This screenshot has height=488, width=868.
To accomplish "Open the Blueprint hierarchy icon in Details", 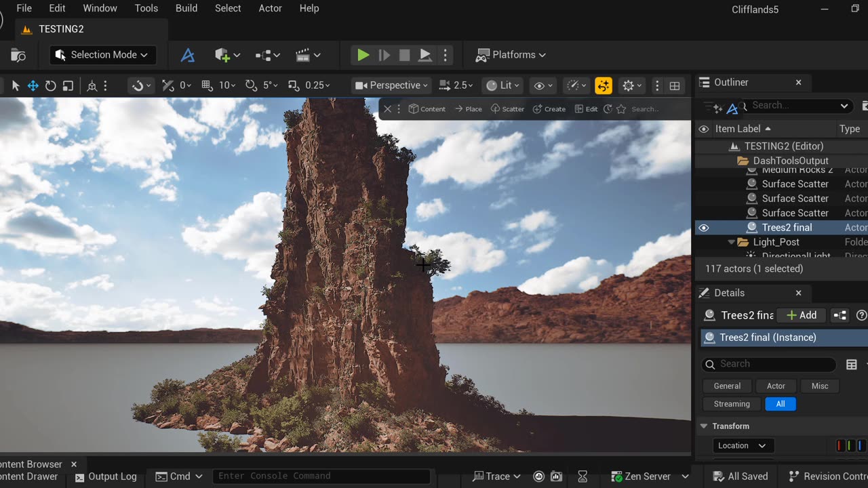I will point(840,315).
